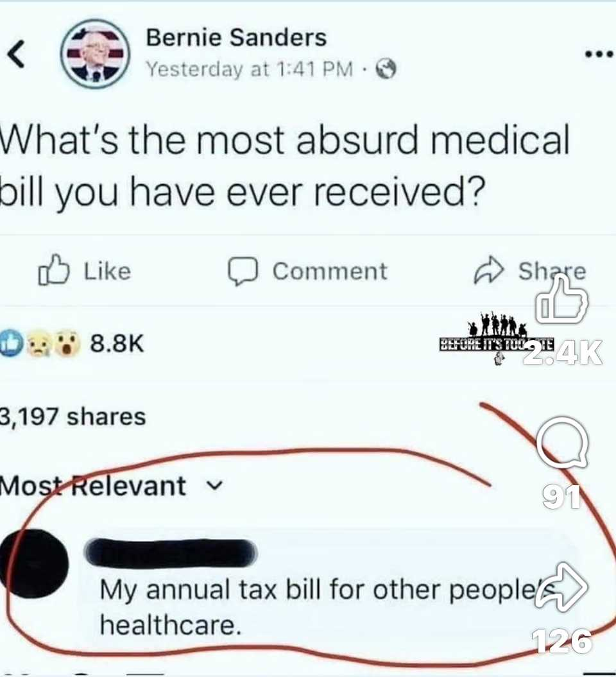
Task: Click the Comment button label
Action: coord(330,271)
